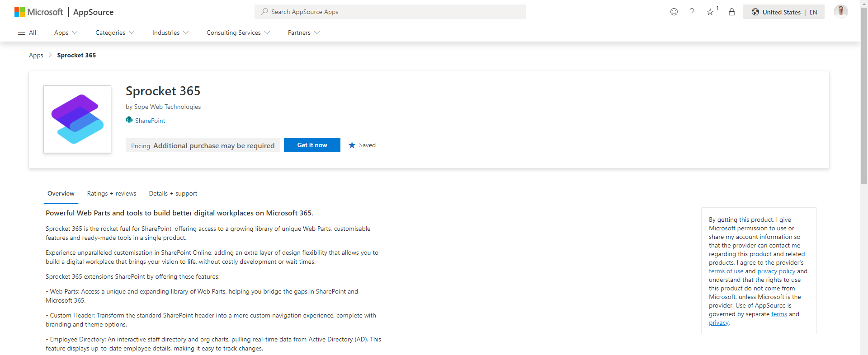This screenshot has width=868, height=355.
Task: Click the 'Additional purchase may be required' pricing text
Action: coord(214,145)
